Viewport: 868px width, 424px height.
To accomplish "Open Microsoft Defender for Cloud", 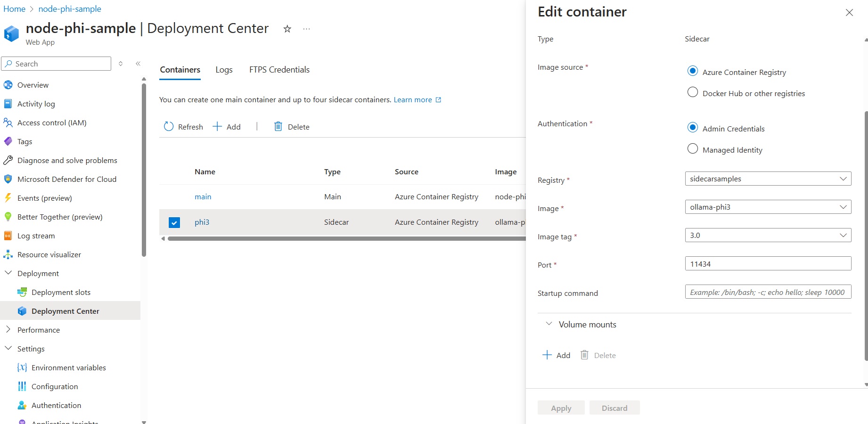I will point(66,179).
